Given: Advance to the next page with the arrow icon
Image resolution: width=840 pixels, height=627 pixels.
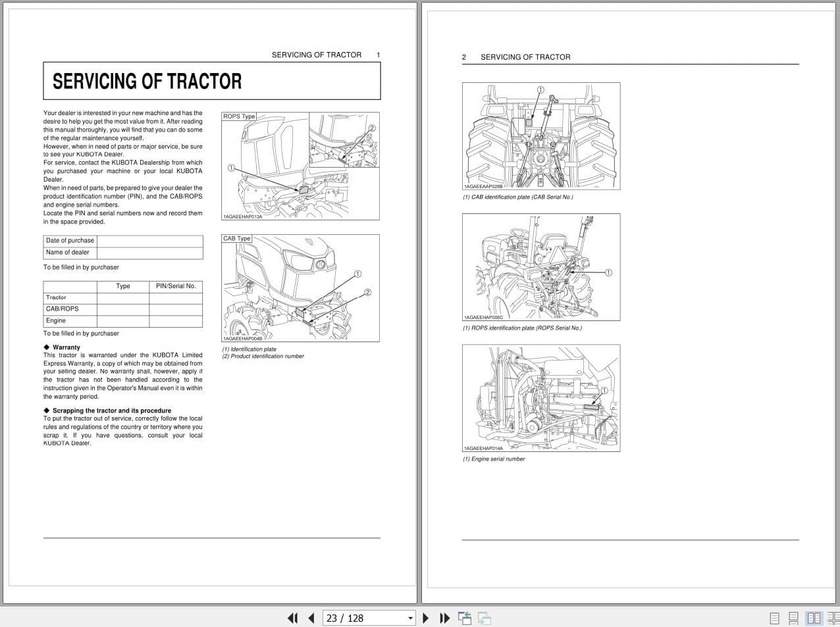Looking at the screenshot, I should [x=425, y=618].
